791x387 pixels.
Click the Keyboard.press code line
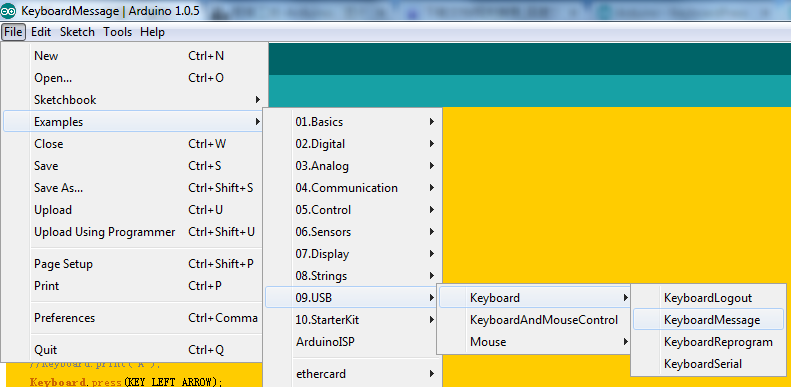point(126,382)
